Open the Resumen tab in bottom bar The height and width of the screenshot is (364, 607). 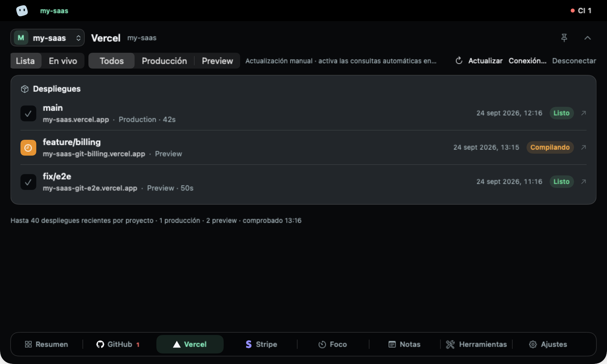(47, 344)
